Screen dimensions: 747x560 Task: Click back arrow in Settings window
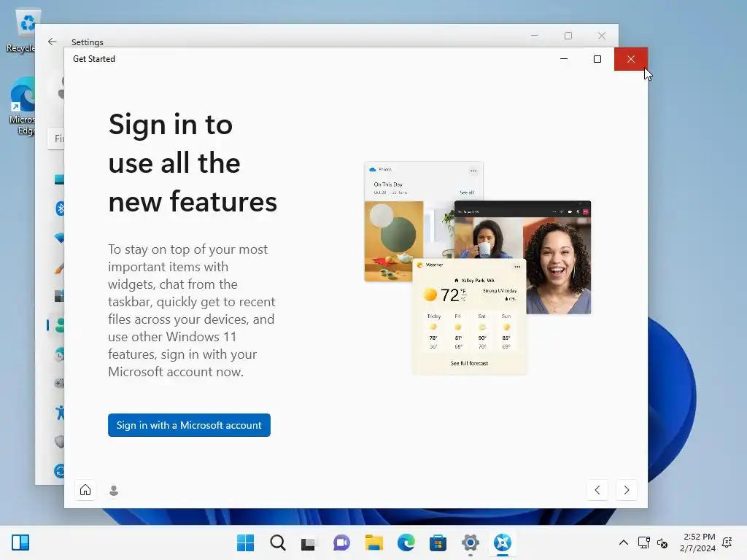[x=53, y=42]
